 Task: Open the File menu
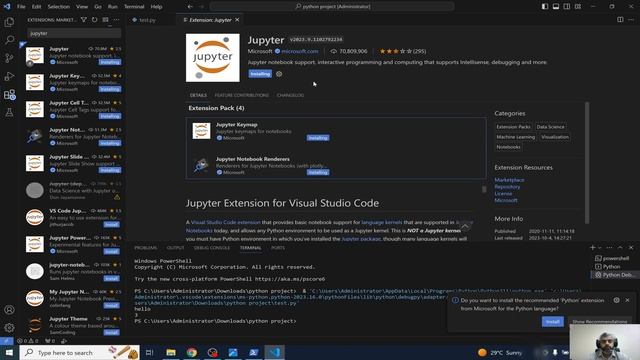[21, 7]
